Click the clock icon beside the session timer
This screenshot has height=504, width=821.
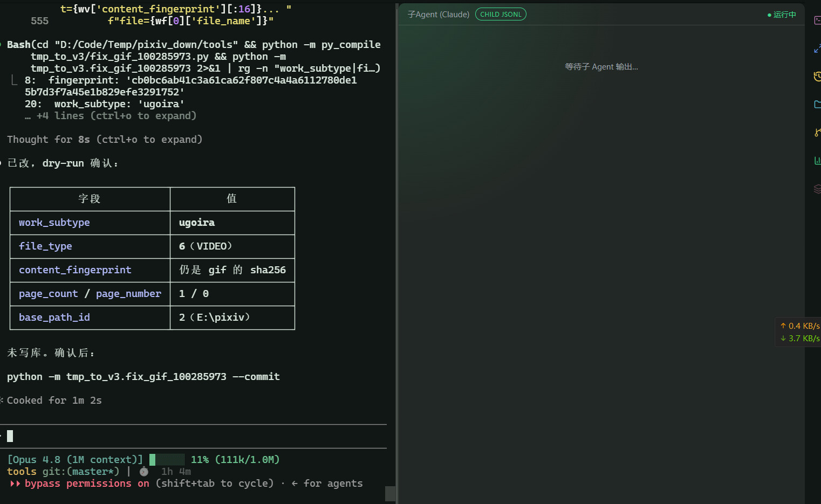click(144, 472)
